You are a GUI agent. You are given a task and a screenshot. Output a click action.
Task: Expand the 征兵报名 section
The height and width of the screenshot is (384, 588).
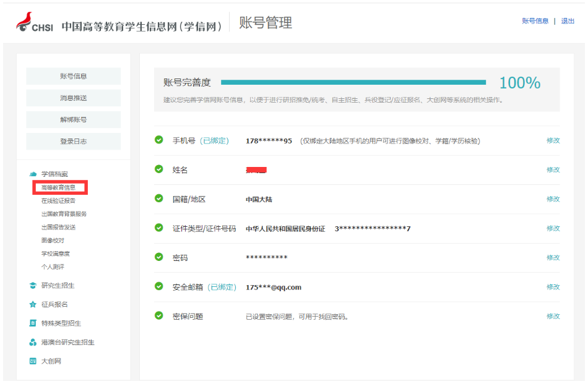[54, 305]
